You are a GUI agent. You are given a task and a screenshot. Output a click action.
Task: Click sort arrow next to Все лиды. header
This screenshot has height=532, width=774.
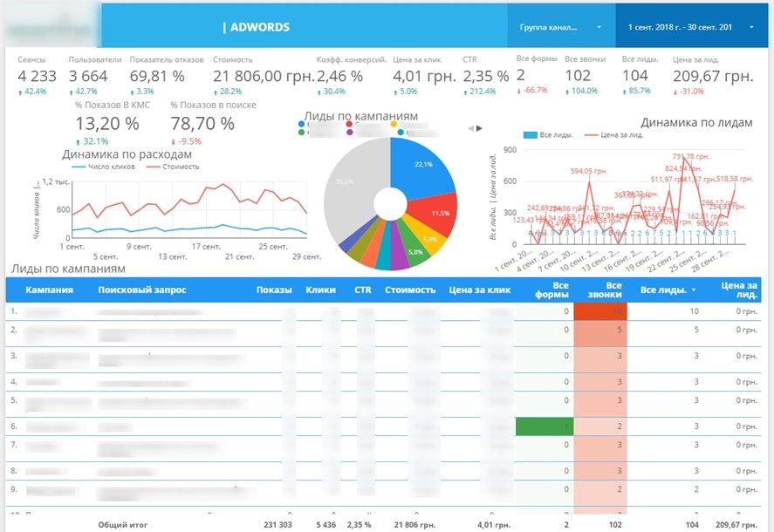694,290
